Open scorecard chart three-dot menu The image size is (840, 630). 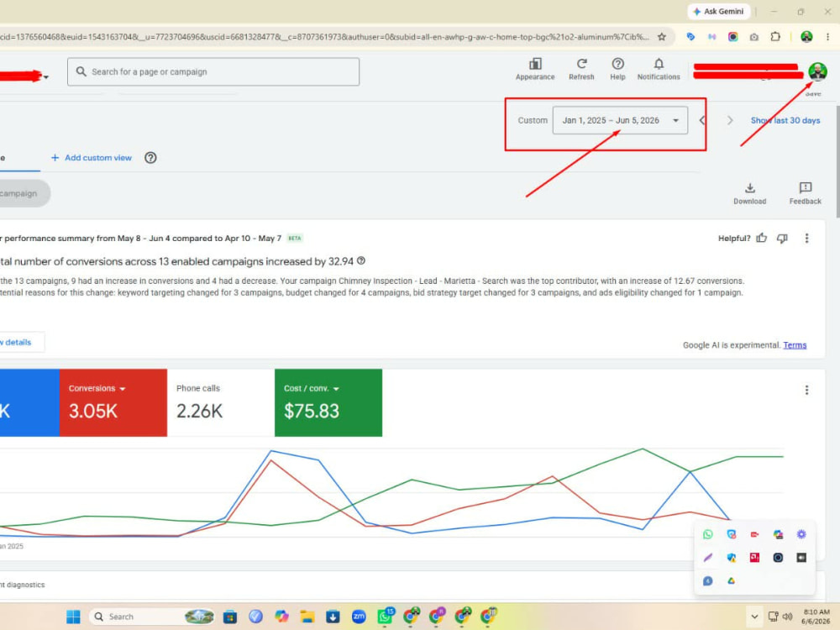pyautogui.click(x=806, y=390)
